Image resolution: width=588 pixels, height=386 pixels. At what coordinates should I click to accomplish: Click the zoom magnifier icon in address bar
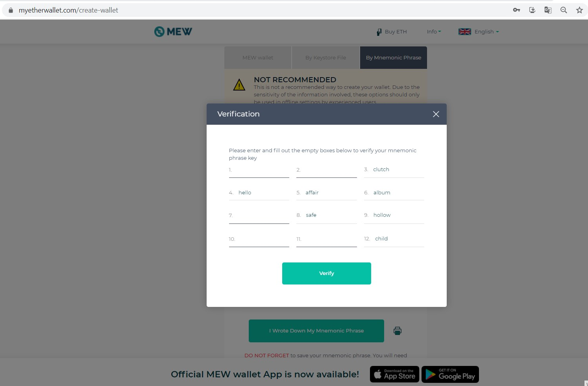pyautogui.click(x=564, y=10)
